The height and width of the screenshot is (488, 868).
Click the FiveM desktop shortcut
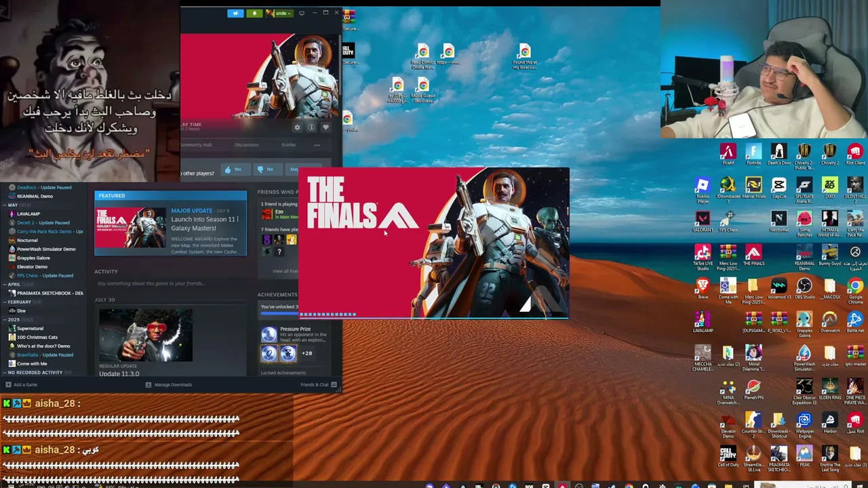(x=728, y=155)
